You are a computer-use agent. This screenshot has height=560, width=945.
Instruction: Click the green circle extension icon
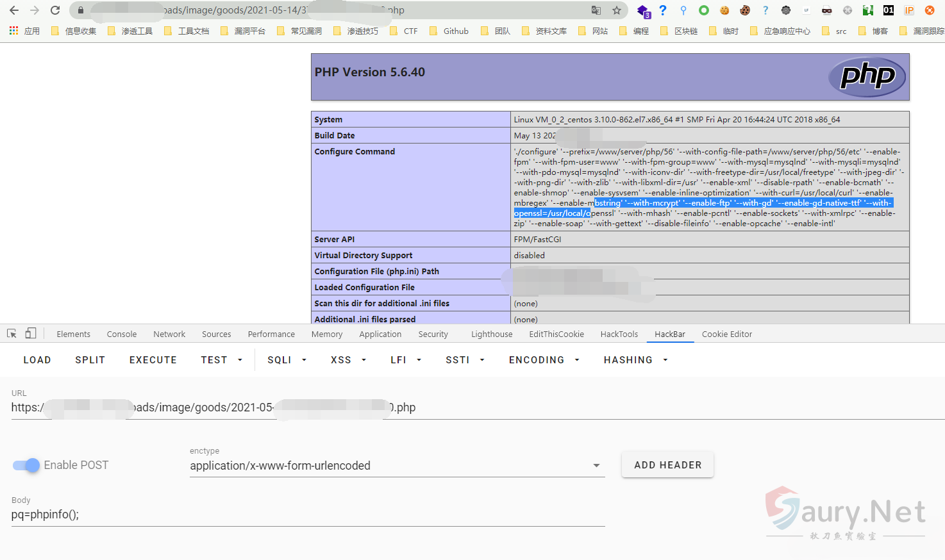coord(704,10)
